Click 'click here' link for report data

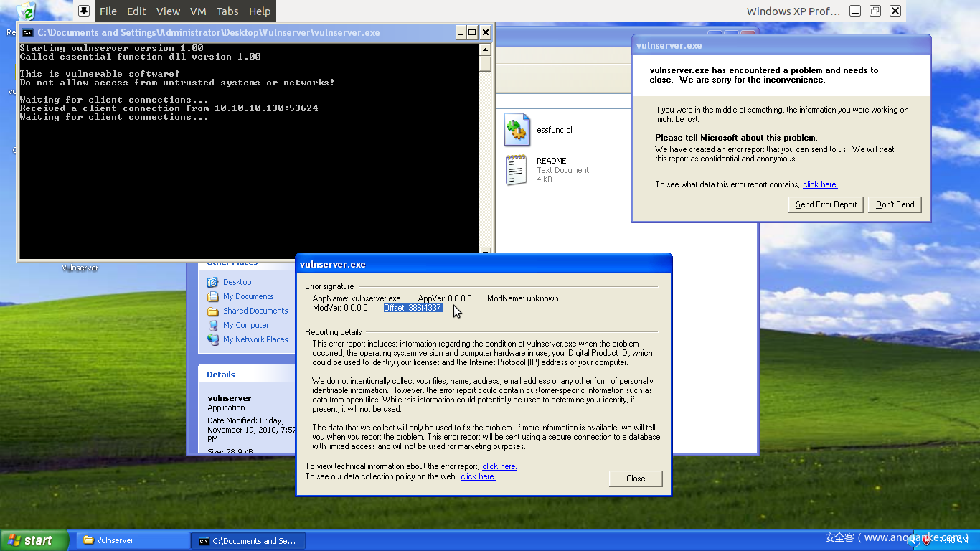point(820,184)
